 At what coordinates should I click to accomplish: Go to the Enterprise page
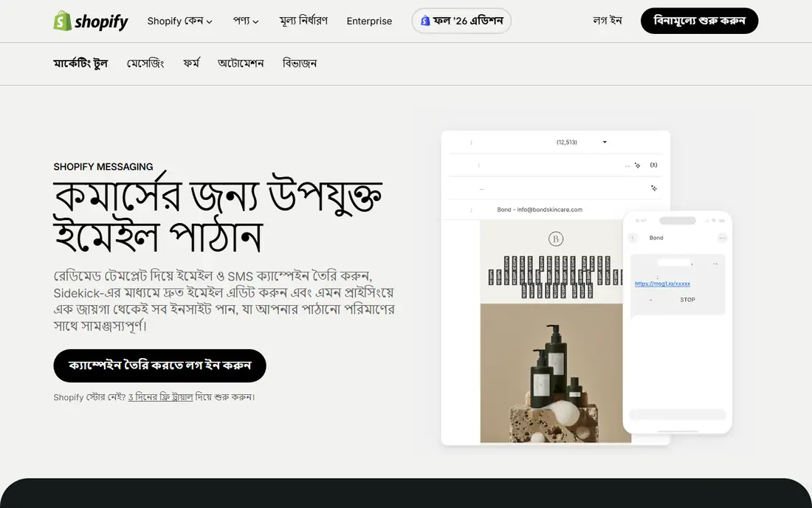(x=369, y=21)
